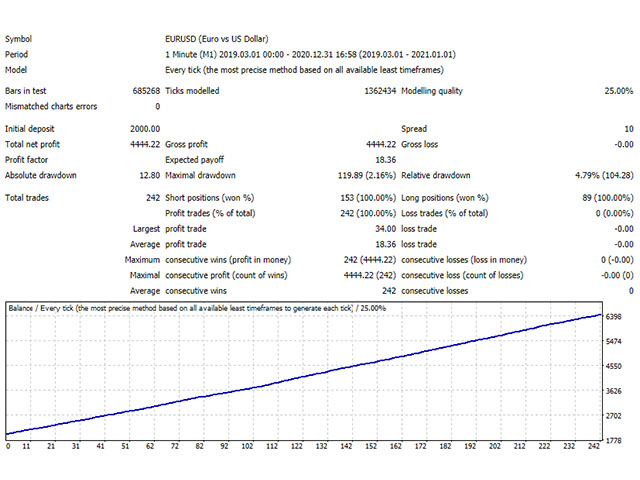Select the 1362434 ticks value
The width and height of the screenshot is (640, 480).
pos(380,91)
